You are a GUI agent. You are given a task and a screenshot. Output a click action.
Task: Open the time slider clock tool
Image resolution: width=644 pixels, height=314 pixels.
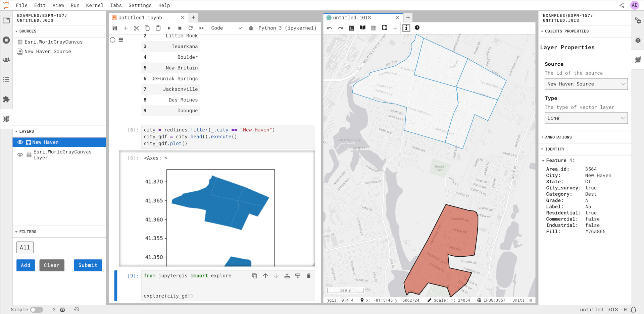(x=417, y=28)
